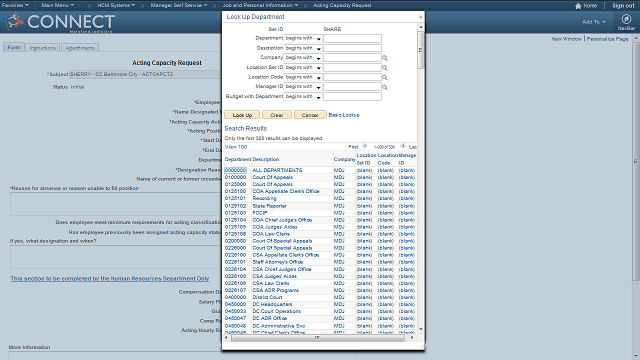
Task: Click Acting Capacity Request breadcrumb
Action: pos(342,5)
